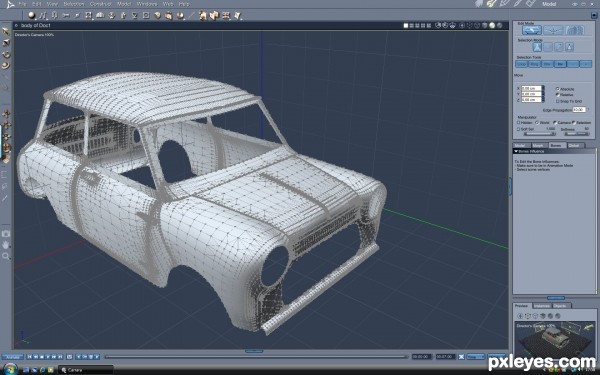Click the Bw selection tool button
Image resolution: width=600 pixels, height=375 pixels.
tap(560, 64)
